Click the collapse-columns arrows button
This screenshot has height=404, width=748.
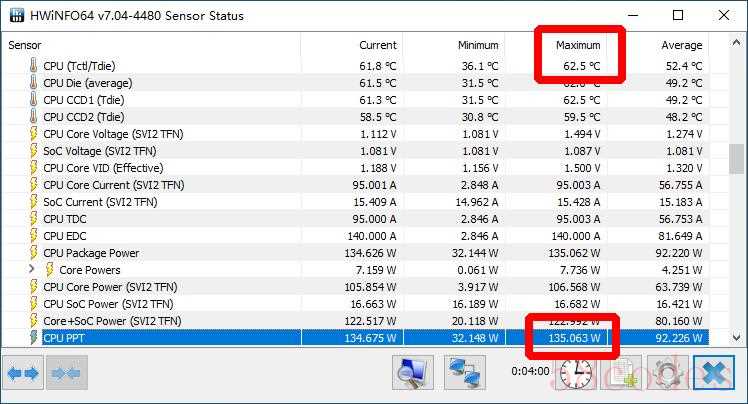click(x=66, y=373)
